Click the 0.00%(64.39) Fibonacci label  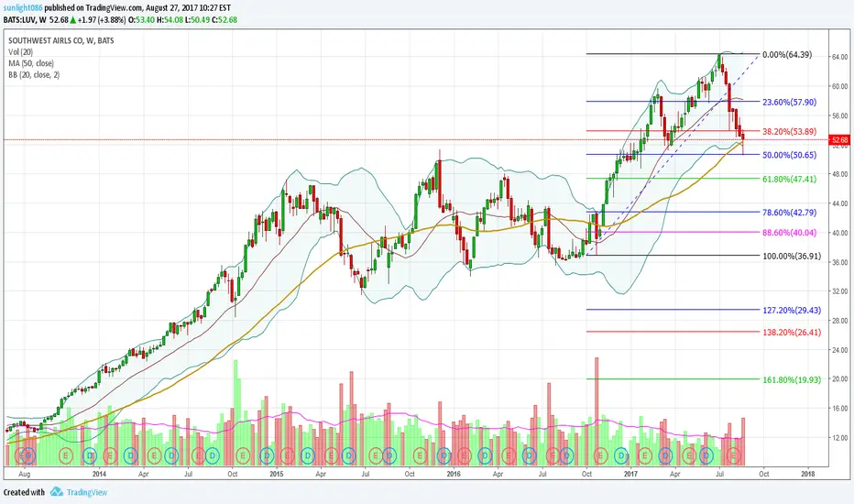(x=787, y=55)
